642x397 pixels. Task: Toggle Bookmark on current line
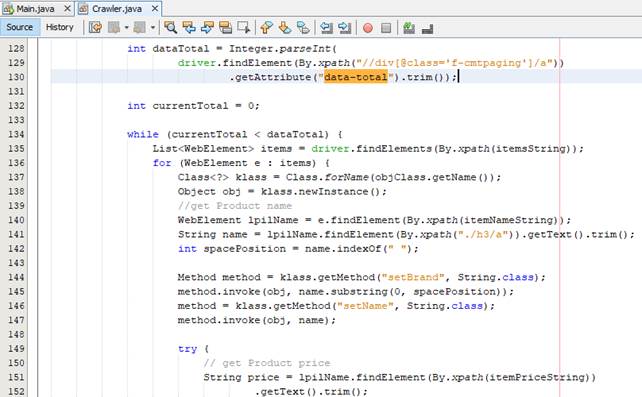click(303, 27)
